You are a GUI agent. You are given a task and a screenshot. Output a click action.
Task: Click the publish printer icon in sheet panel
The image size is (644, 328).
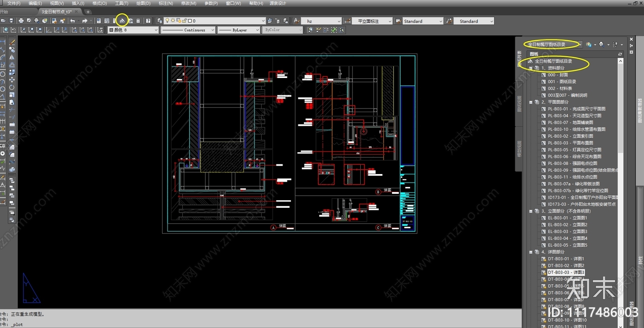click(601, 44)
